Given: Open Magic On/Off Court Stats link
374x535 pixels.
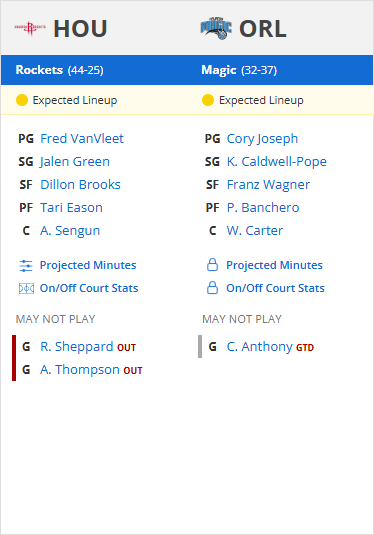Looking at the screenshot, I should pos(275,288).
